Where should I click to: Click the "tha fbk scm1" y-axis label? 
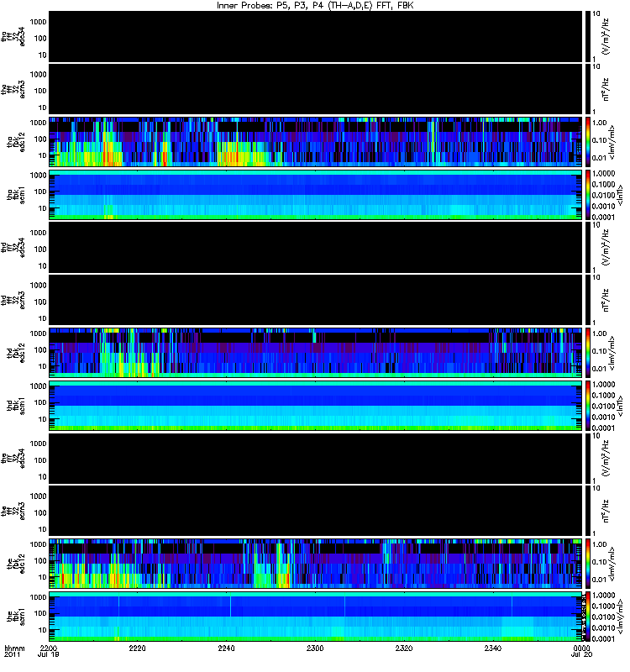(16, 195)
